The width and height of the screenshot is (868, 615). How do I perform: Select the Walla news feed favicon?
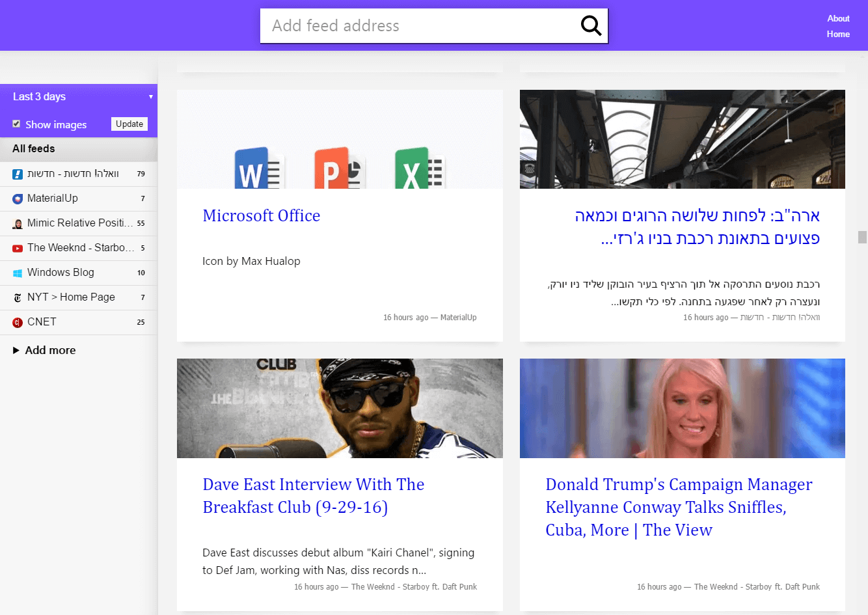pos(18,174)
